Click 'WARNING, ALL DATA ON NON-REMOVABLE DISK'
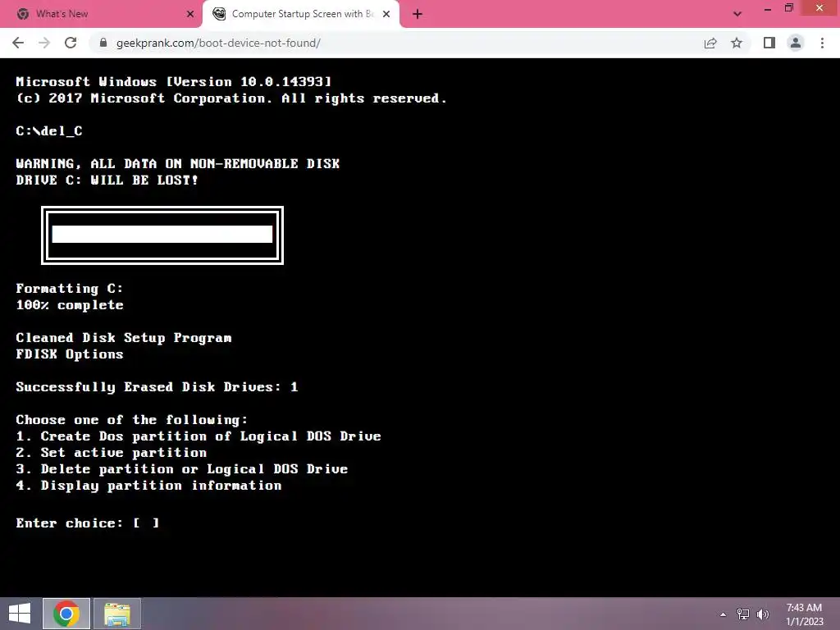 (177, 163)
